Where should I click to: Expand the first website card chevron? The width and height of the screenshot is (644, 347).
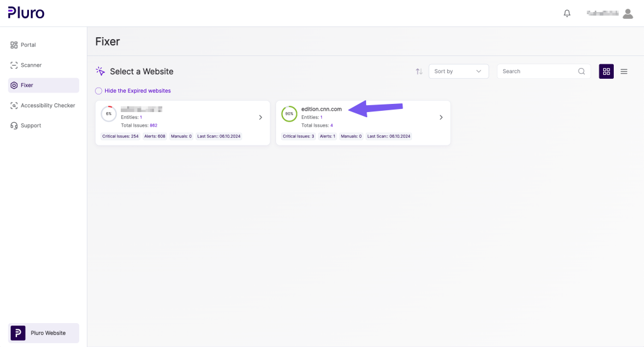260,118
